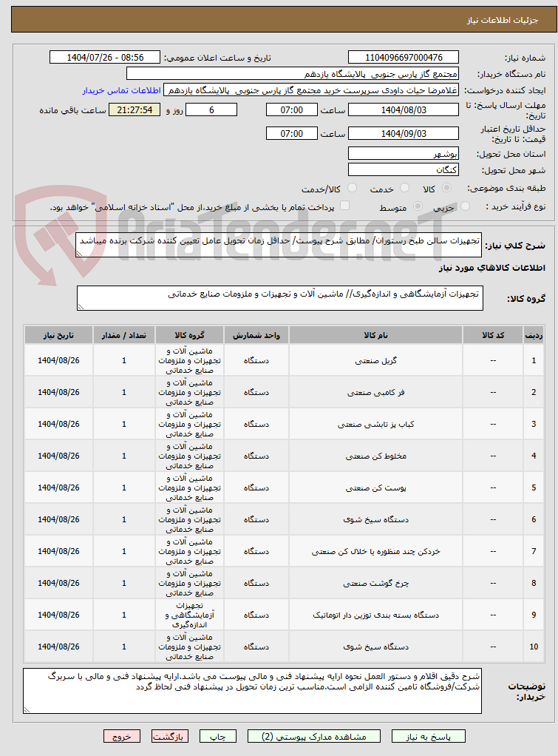Viewport: 558px width, 756px height.
Task: Click the بازگشت back button
Action: 169,736
